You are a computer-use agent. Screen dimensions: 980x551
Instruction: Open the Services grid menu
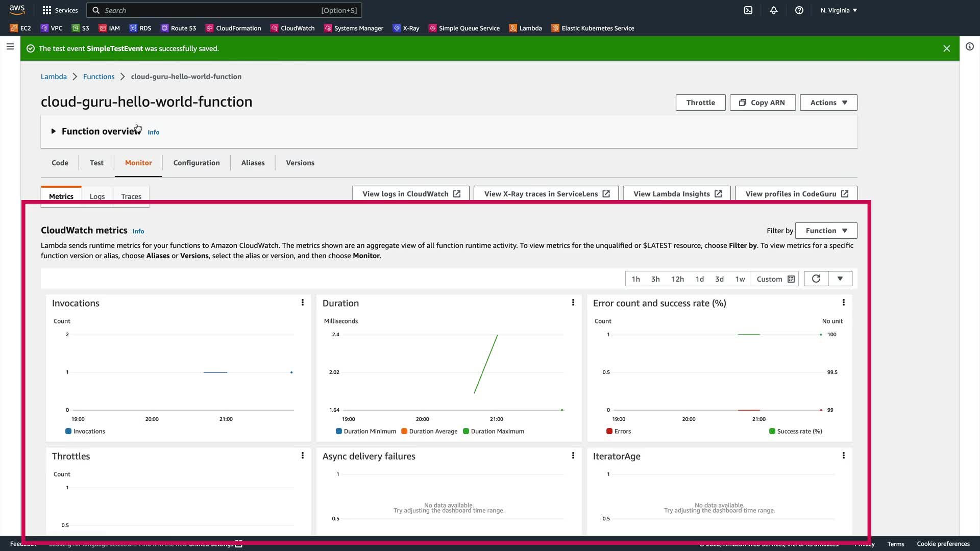(60, 10)
